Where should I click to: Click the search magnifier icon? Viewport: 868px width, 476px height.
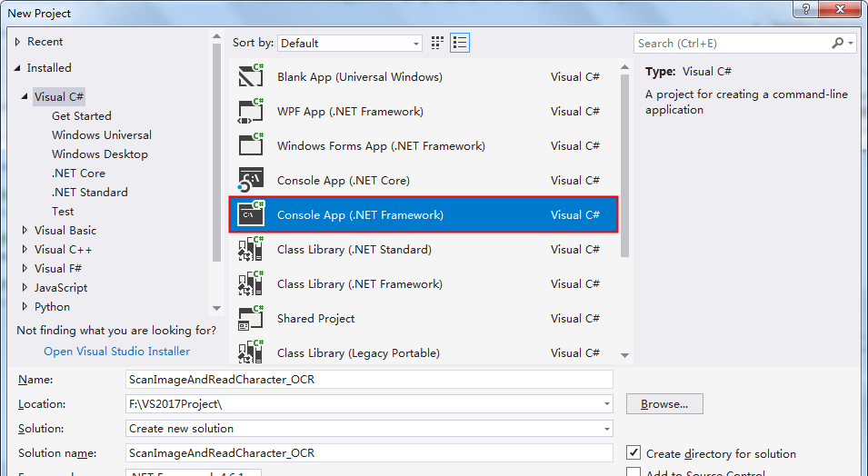(838, 43)
